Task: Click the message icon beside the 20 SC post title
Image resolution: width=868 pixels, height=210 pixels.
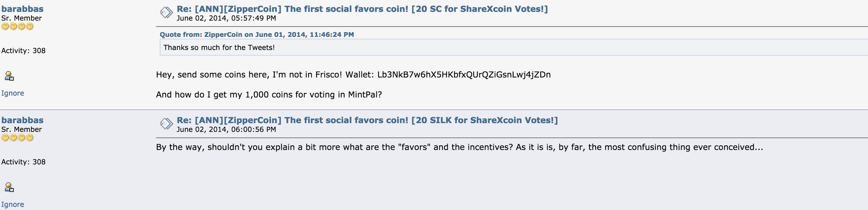Action: 166,13
